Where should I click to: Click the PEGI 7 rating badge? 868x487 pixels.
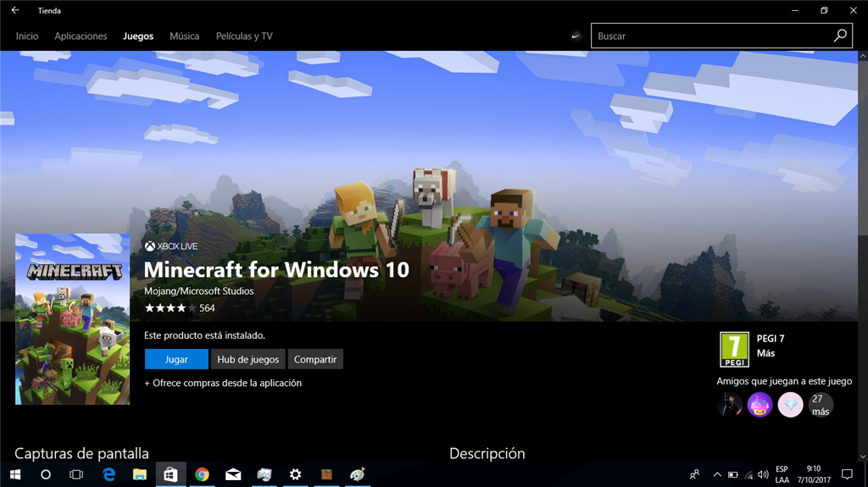734,349
